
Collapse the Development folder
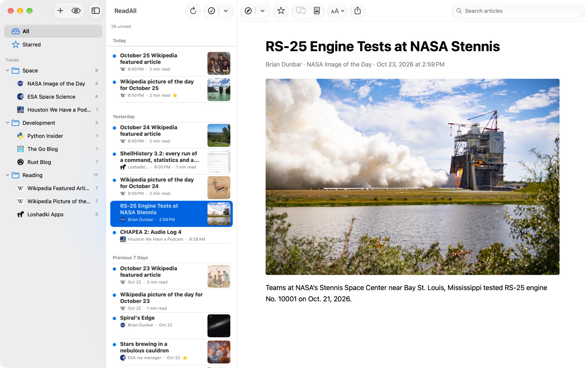[7, 123]
